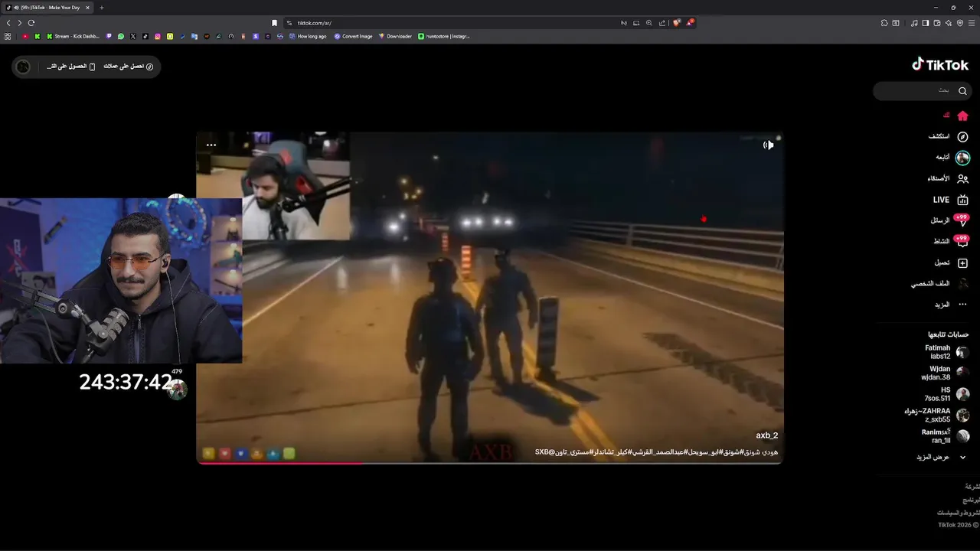Open the media playlist music-note icon
Screen dimensions: 980x551
pos(914,23)
